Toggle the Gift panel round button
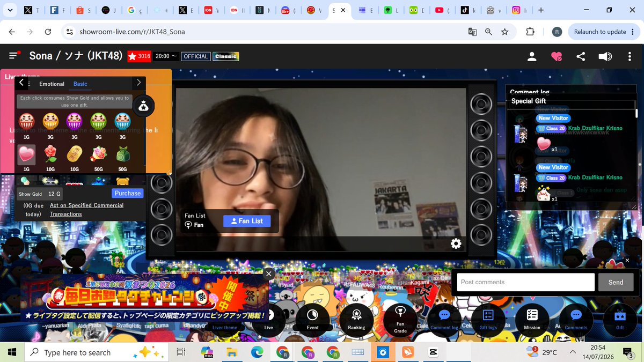 620,320
